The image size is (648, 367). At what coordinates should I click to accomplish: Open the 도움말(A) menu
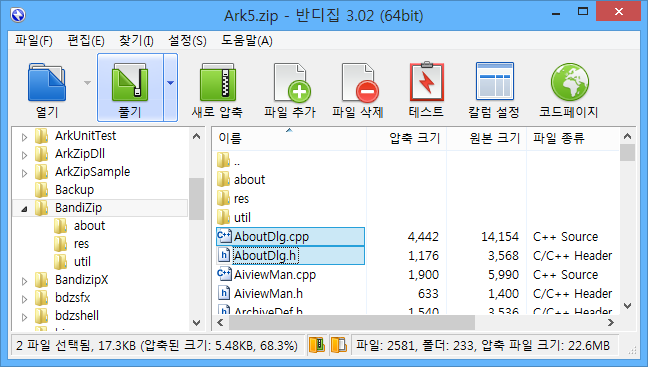pos(247,41)
